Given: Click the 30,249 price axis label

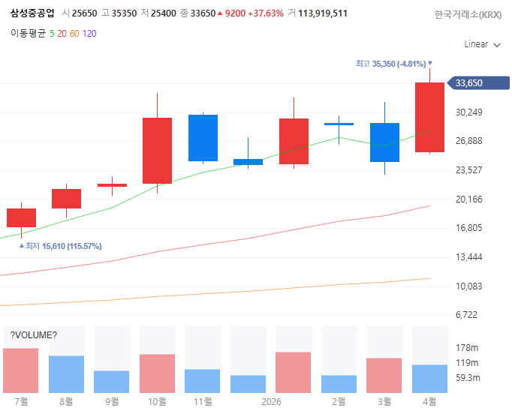Looking at the screenshot, I should click(x=469, y=112).
